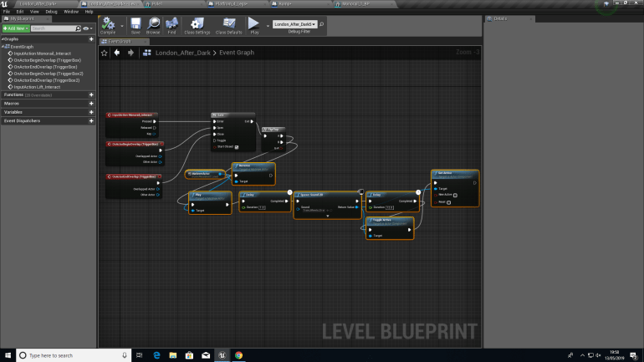Open Class Defaults
Screen dimensions: 644x362
pyautogui.click(x=228, y=24)
